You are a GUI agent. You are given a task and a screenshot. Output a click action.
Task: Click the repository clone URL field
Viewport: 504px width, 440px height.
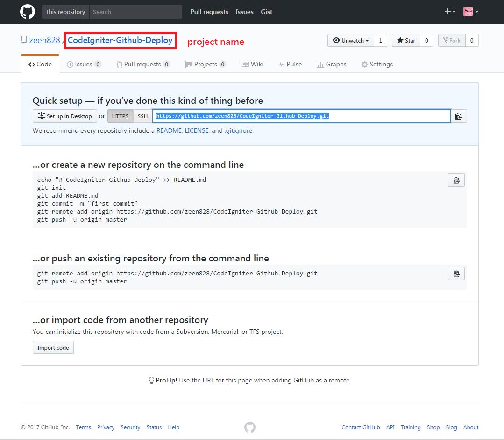click(301, 116)
